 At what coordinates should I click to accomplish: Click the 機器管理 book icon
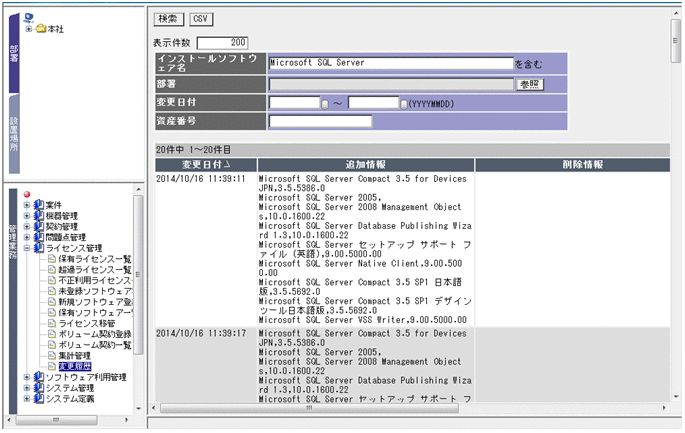(39, 215)
